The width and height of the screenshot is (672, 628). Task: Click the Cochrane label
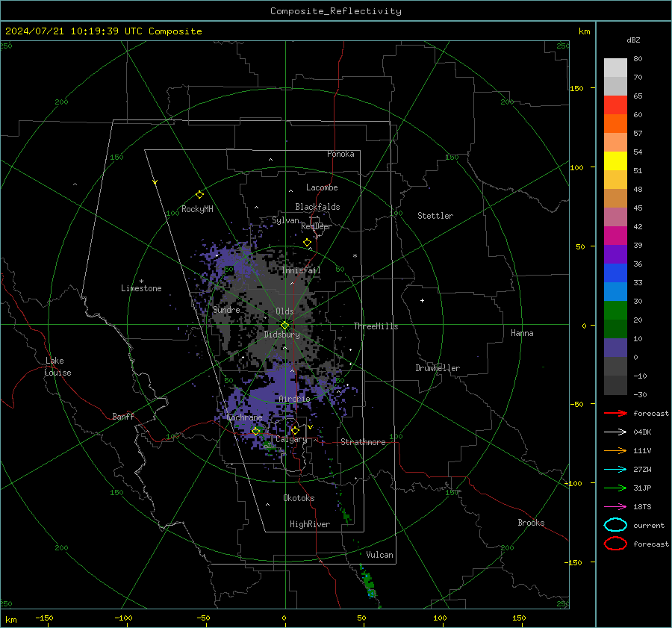[x=244, y=417]
